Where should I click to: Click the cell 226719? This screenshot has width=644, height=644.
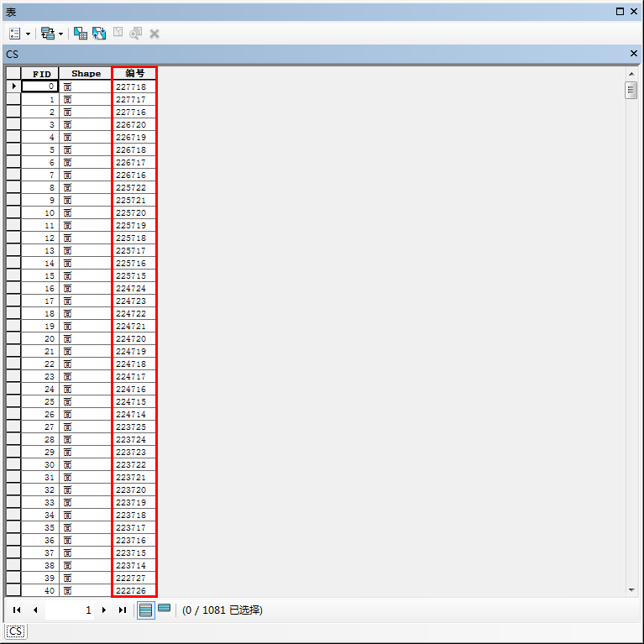(134, 137)
